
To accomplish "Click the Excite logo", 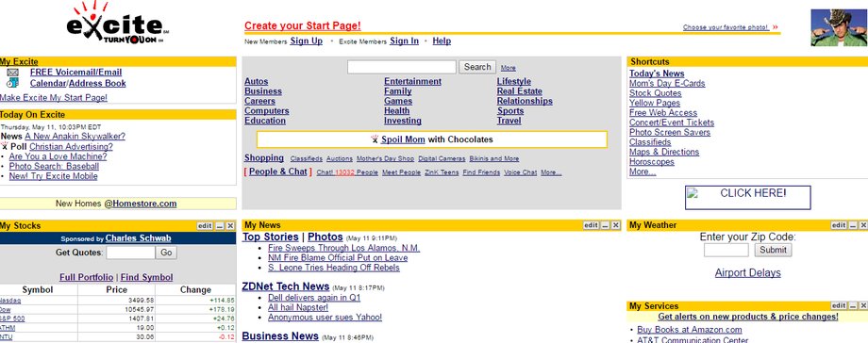I will coord(117,24).
